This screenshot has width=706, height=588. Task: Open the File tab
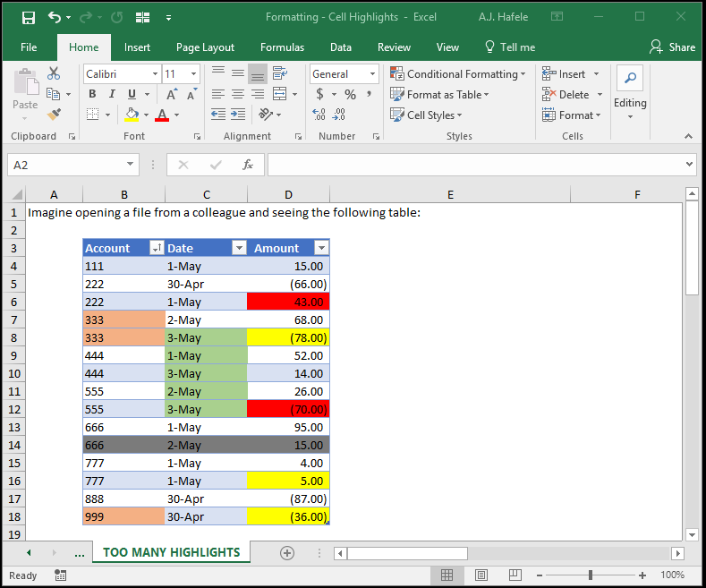(29, 47)
